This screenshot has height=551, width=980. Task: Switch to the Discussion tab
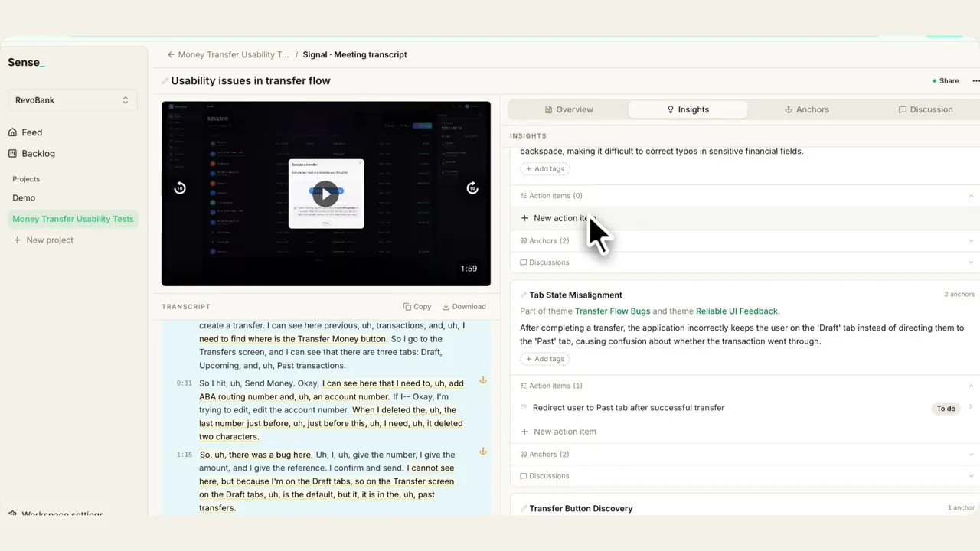pos(925,109)
